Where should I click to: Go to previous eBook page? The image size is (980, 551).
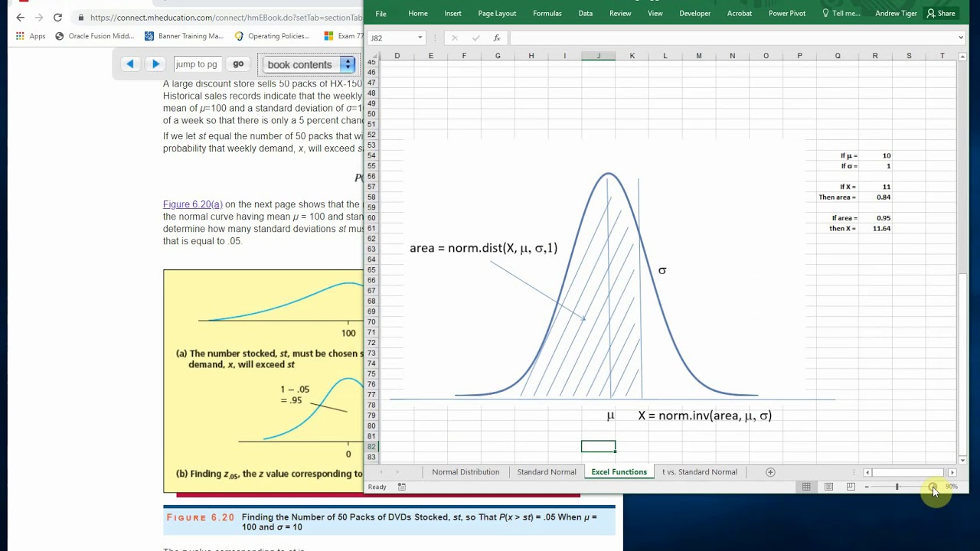click(x=130, y=64)
